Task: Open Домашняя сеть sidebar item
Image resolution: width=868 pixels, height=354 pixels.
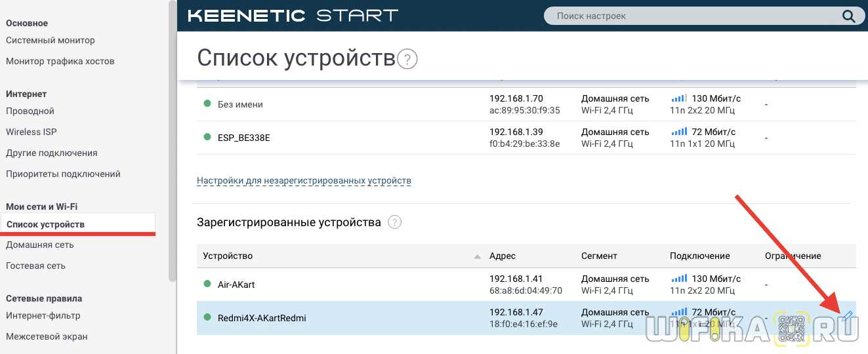Action: click(x=40, y=245)
